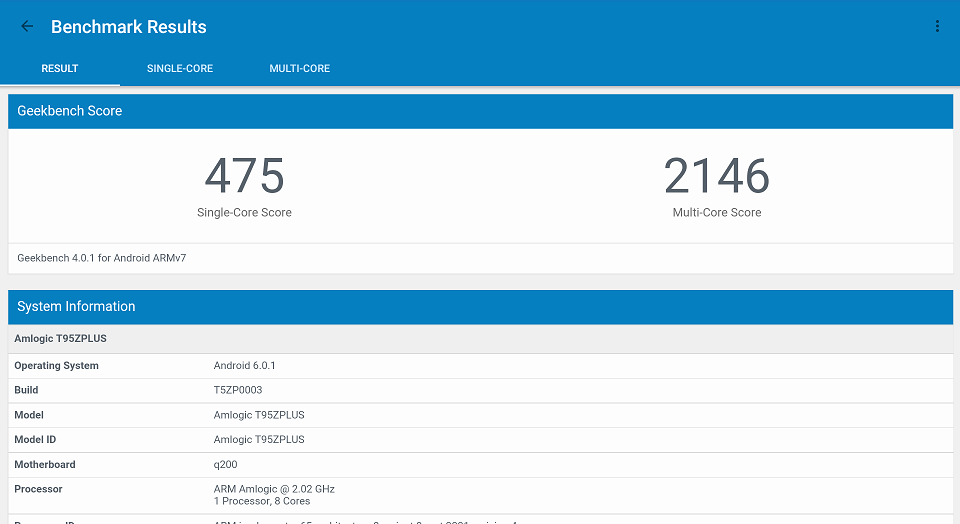Switch to the RESULT tab
Screen dimensions: 960x524
[x=60, y=69]
